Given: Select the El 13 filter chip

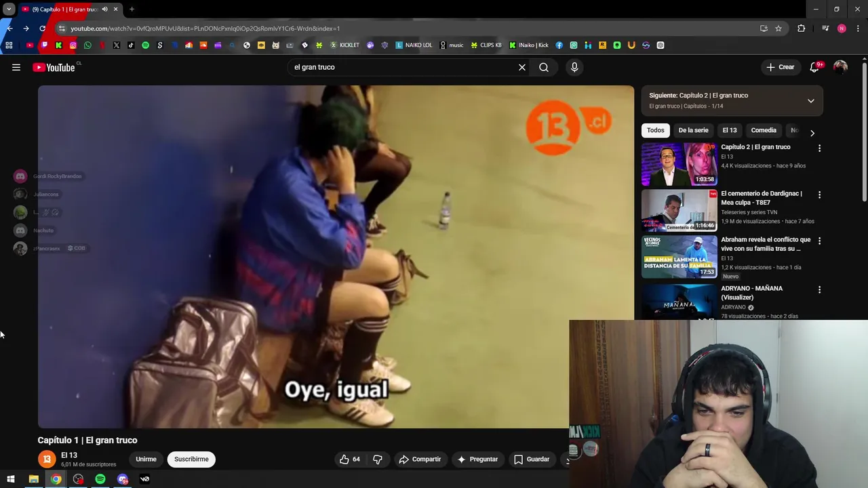Looking at the screenshot, I should [729, 130].
